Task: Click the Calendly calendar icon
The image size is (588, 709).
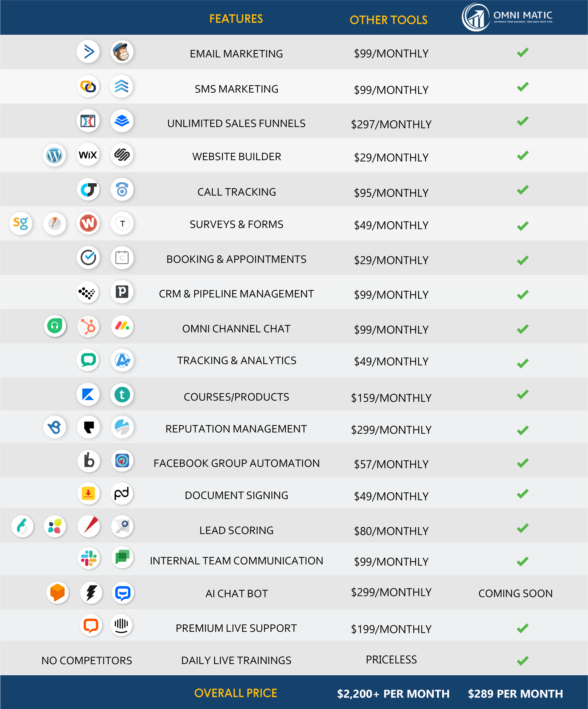Action: point(122,258)
